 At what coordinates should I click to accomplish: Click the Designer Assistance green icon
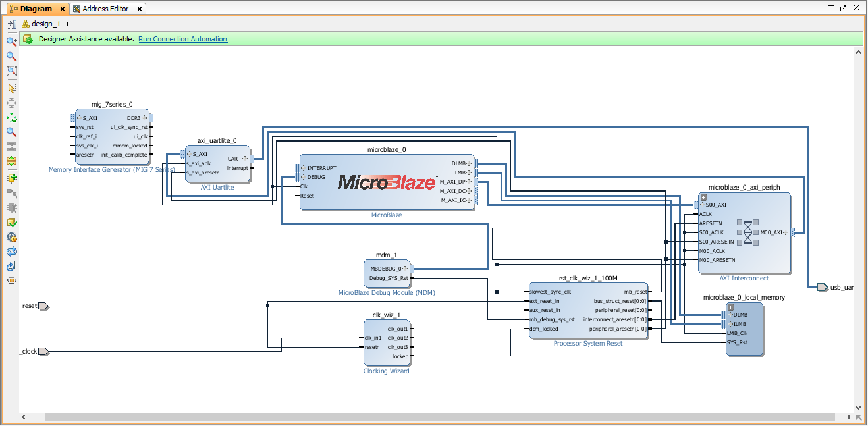click(x=28, y=39)
